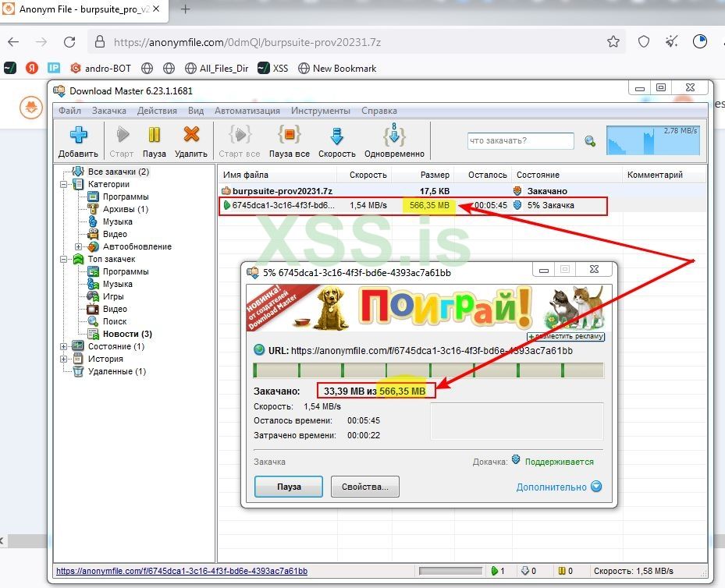Sort by Состояние column header

(567, 175)
